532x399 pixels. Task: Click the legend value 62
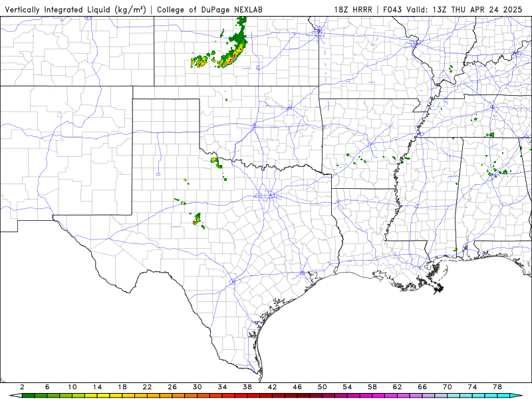(397, 387)
